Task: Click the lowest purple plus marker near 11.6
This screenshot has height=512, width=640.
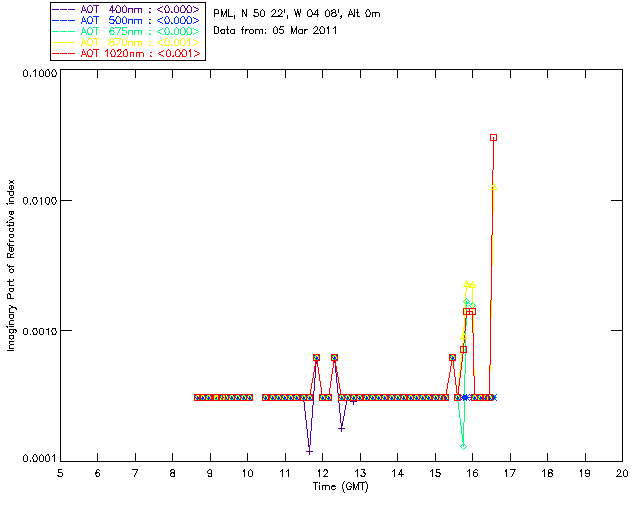Action: click(x=309, y=452)
